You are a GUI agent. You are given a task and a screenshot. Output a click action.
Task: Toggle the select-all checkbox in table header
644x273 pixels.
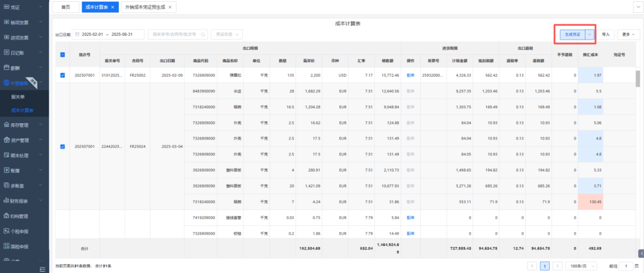[62, 55]
